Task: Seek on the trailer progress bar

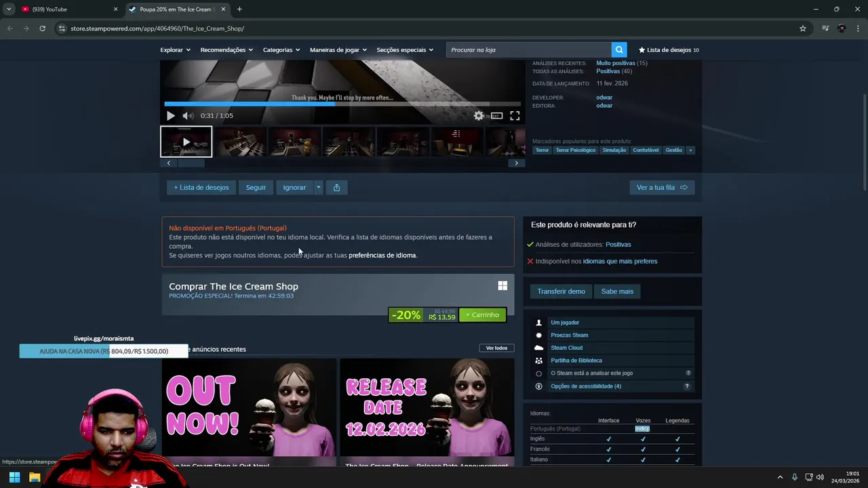Action: (342, 104)
